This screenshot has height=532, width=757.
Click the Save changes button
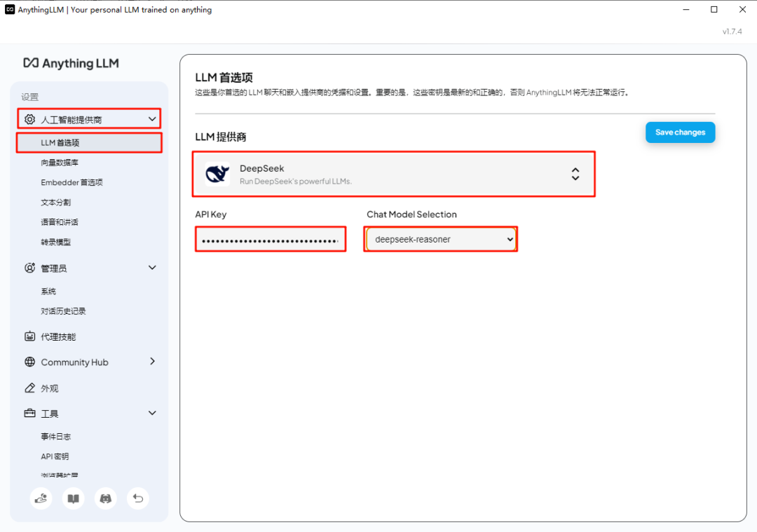point(680,132)
